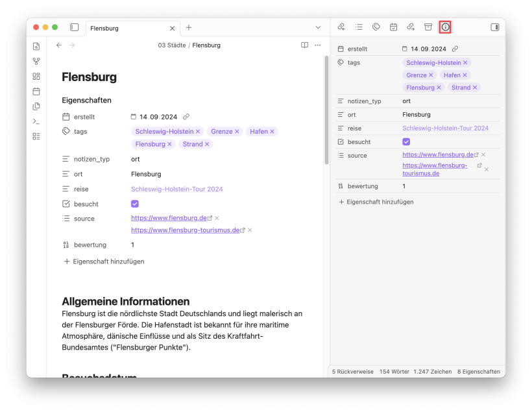Viewport: 532px width, 412px height.
Task: Uncheck the besucht checkbox in the note
Action: point(135,204)
